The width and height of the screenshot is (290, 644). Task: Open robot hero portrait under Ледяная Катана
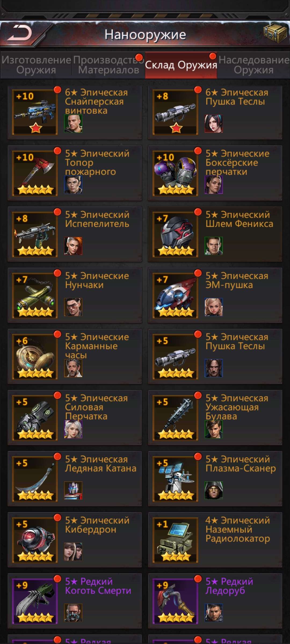click(73, 491)
